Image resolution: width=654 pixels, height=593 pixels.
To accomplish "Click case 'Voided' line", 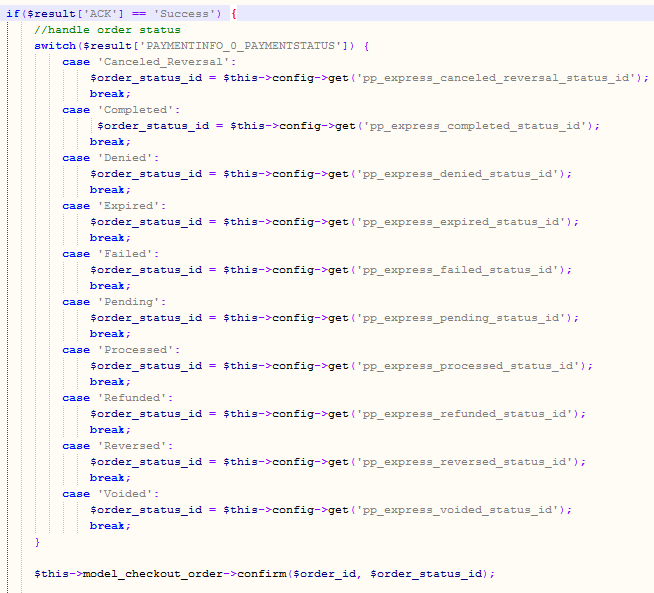I will [x=111, y=494].
